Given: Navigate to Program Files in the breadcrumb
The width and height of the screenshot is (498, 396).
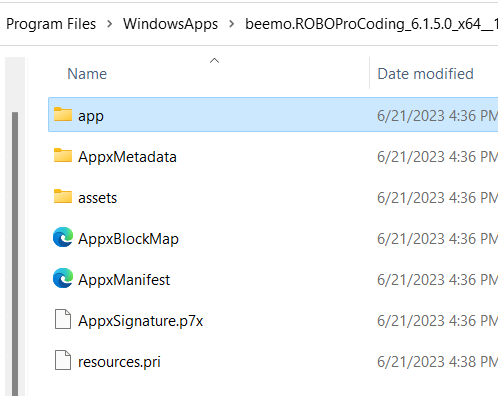Looking at the screenshot, I should coord(51,24).
